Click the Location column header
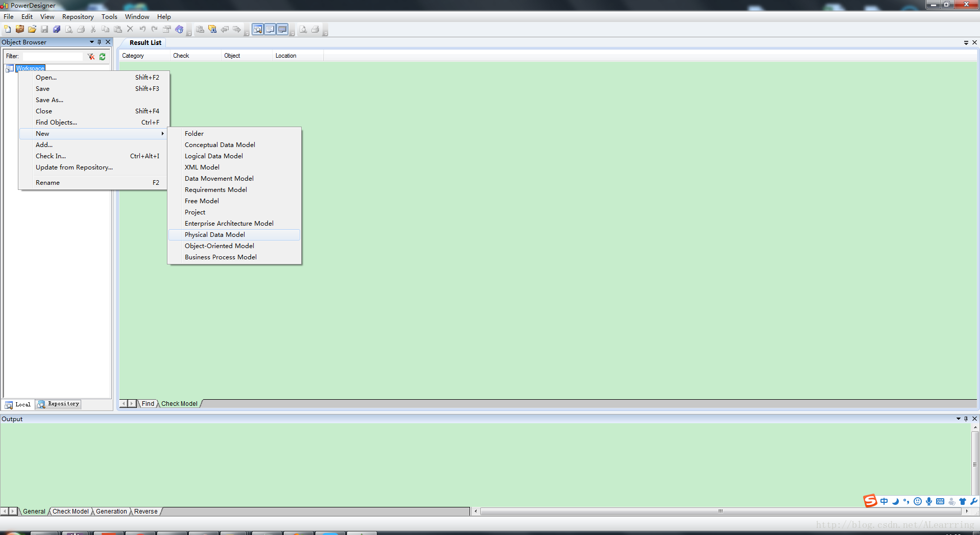 point(298,56)
